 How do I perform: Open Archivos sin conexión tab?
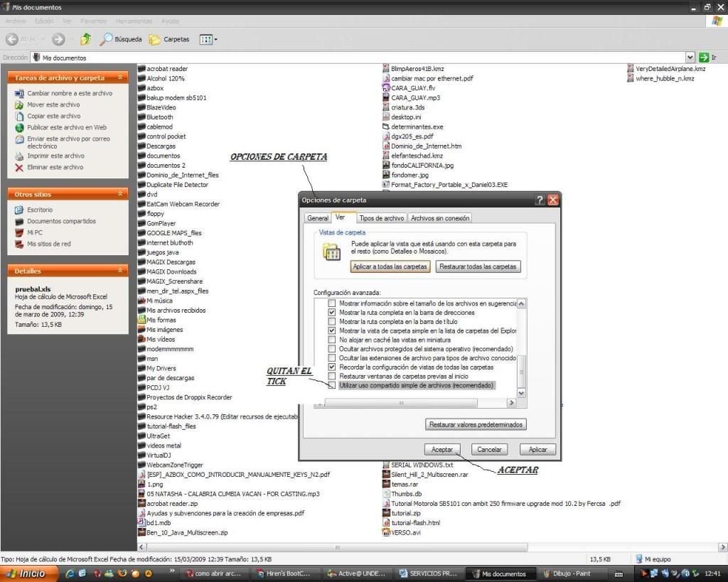439,218
